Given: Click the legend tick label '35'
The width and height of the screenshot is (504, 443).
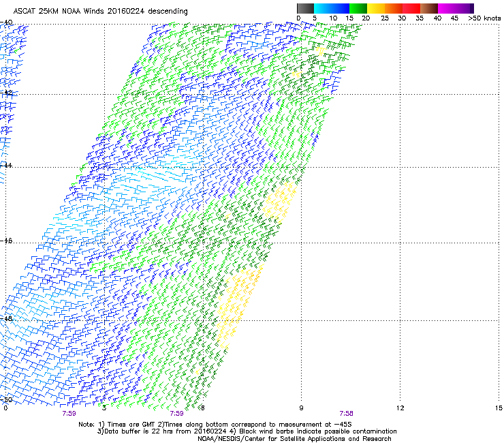Looking at the screenshot, I should [x=420, y=18].
